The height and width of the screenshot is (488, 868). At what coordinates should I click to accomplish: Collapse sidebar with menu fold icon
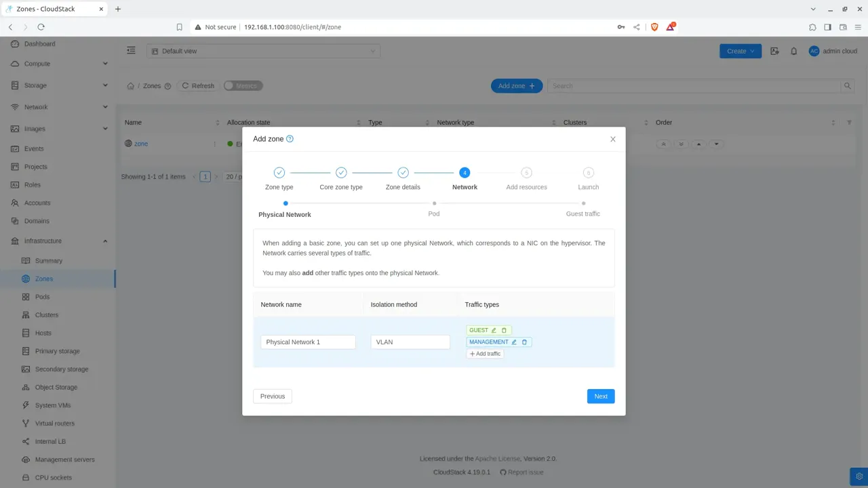pyautogui.click(x=132, y=51)
